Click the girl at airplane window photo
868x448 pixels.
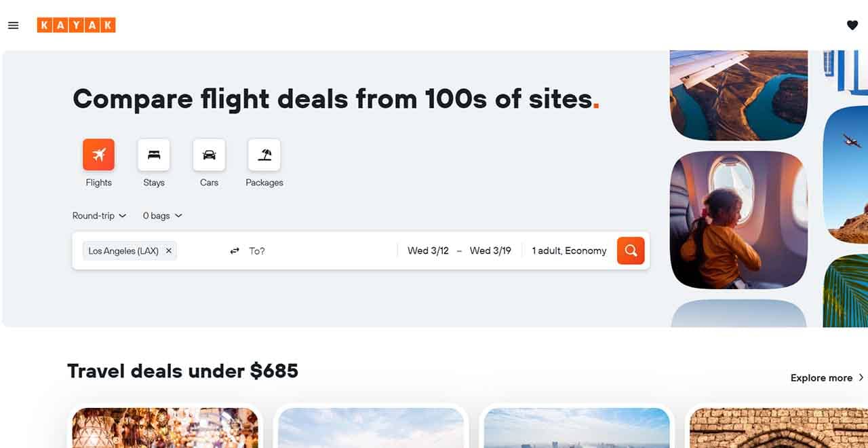pos(738,220)
